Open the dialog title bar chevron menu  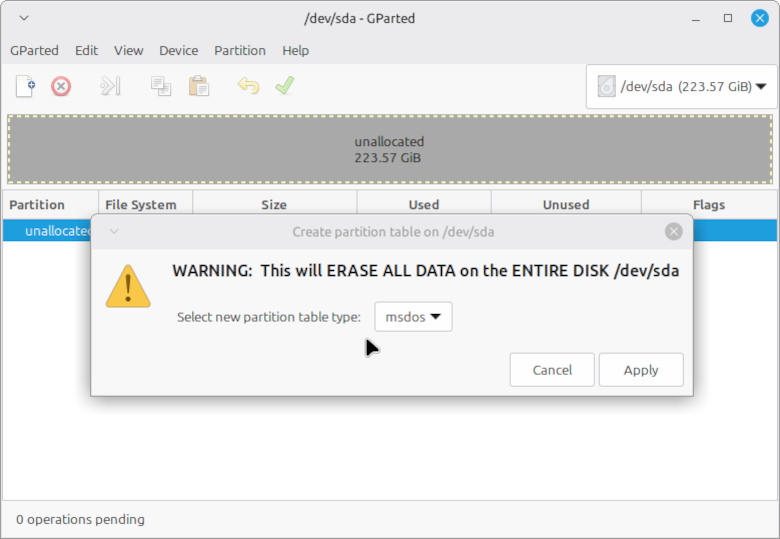tap(114, 231)
